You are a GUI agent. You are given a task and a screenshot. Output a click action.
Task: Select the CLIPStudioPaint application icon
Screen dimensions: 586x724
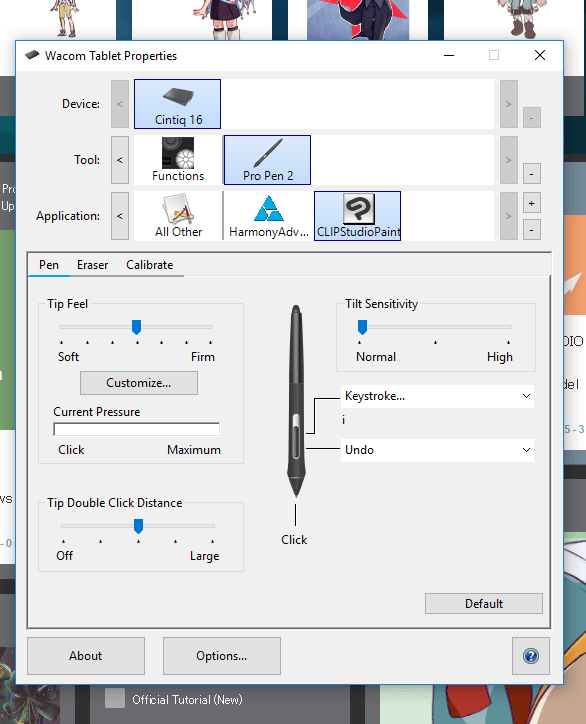[357, 216]
